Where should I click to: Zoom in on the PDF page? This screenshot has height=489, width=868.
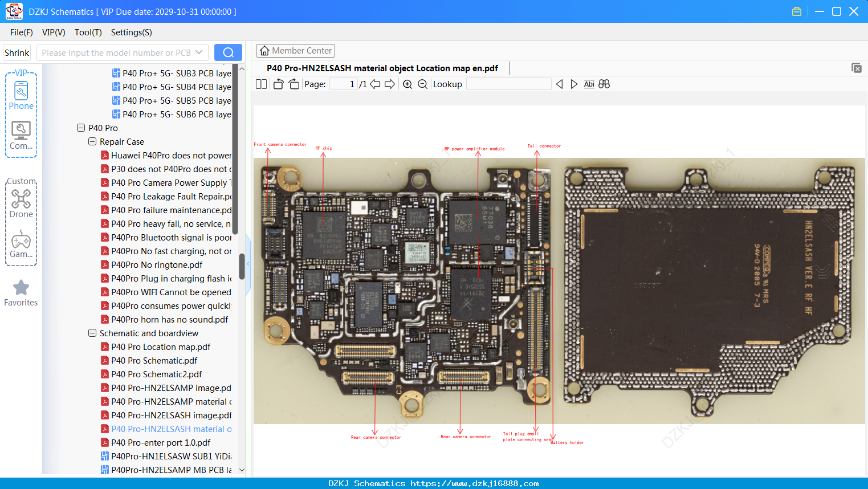click(407, 84)
